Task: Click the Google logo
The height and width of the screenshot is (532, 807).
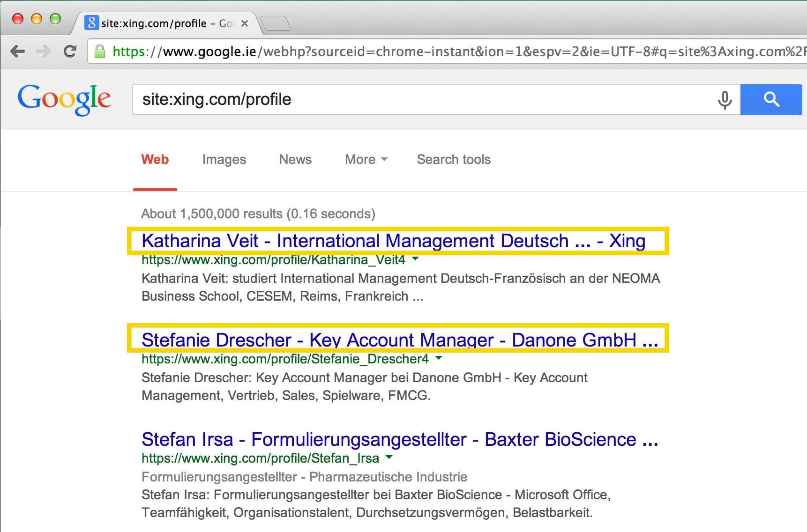Action: tap(64, 100)
